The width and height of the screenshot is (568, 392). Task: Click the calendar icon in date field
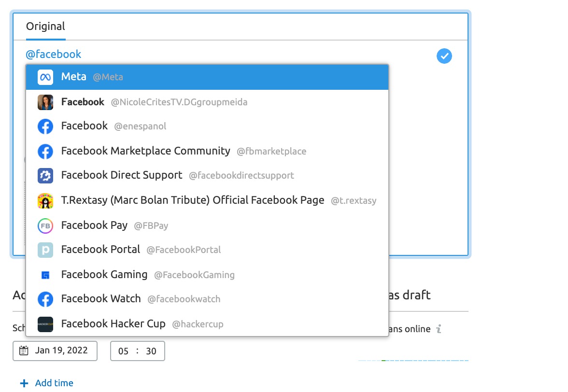tap(24, 351)
